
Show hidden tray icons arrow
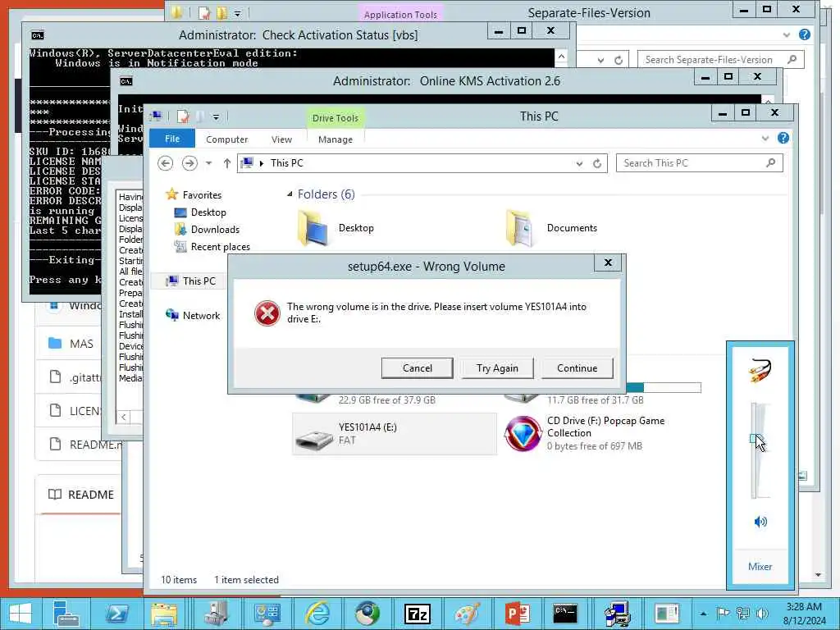pos(703,614)
